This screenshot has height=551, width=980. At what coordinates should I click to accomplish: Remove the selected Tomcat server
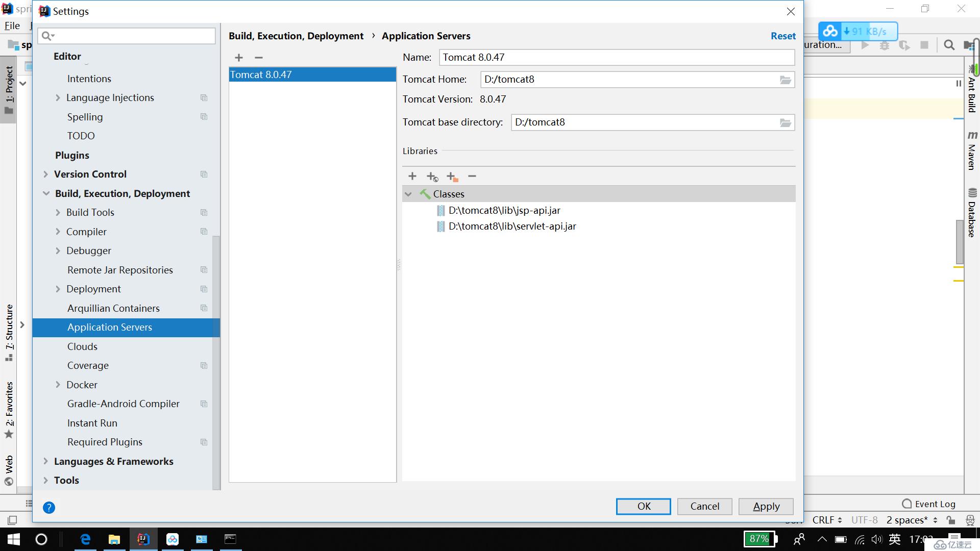click(x=259, y=58)
